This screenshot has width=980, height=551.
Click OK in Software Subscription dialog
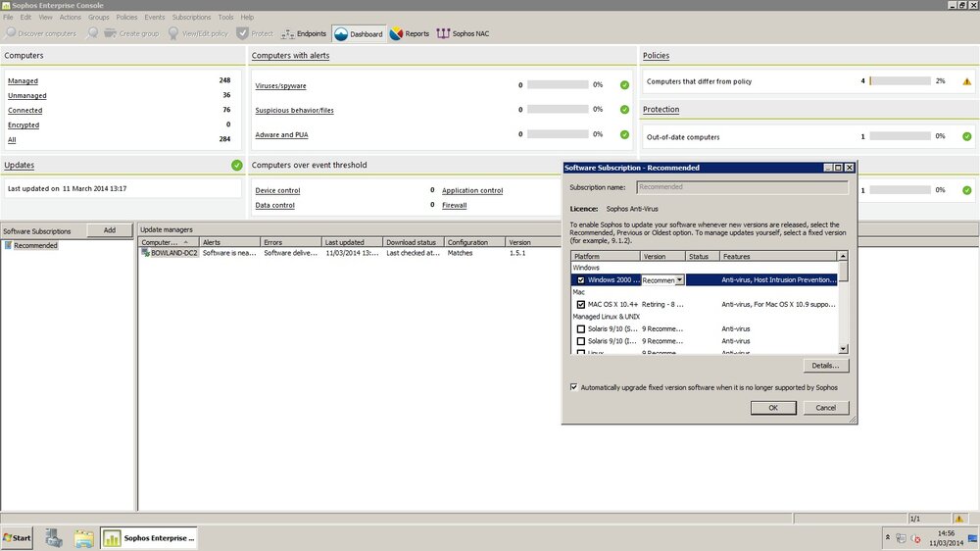[773, 408]
